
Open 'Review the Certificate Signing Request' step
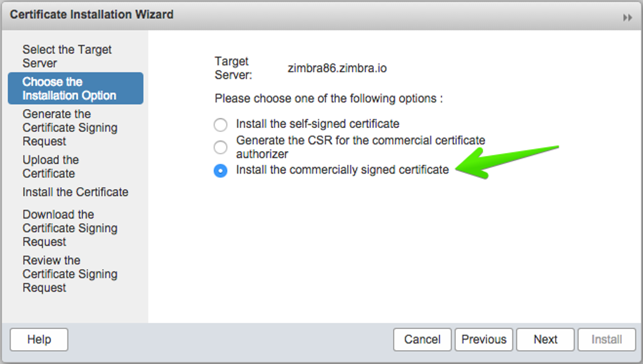pos(70,274)
